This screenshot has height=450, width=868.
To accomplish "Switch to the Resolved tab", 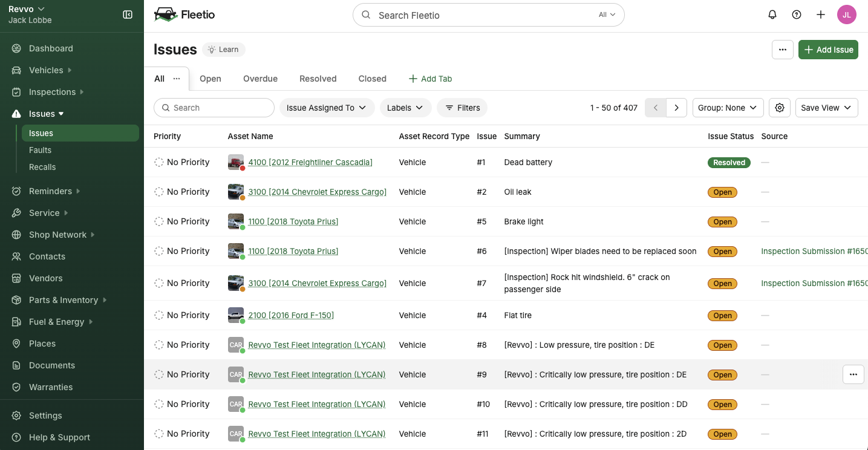I will coord(318,79).
